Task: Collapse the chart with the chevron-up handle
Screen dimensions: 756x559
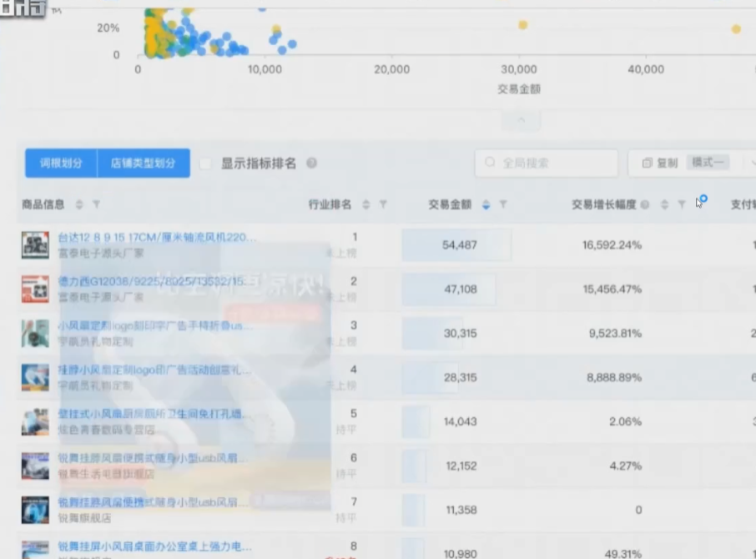Action: pos(522,120)
